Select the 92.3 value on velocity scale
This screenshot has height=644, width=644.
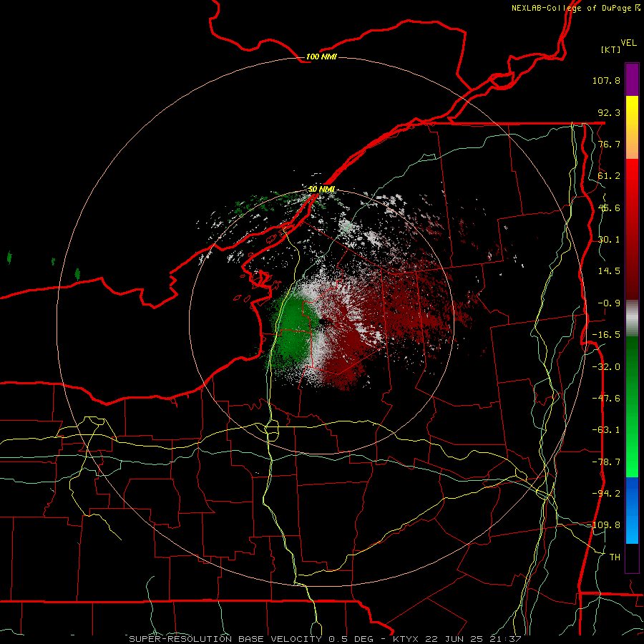pyautogui.click(x=609, y=112)
